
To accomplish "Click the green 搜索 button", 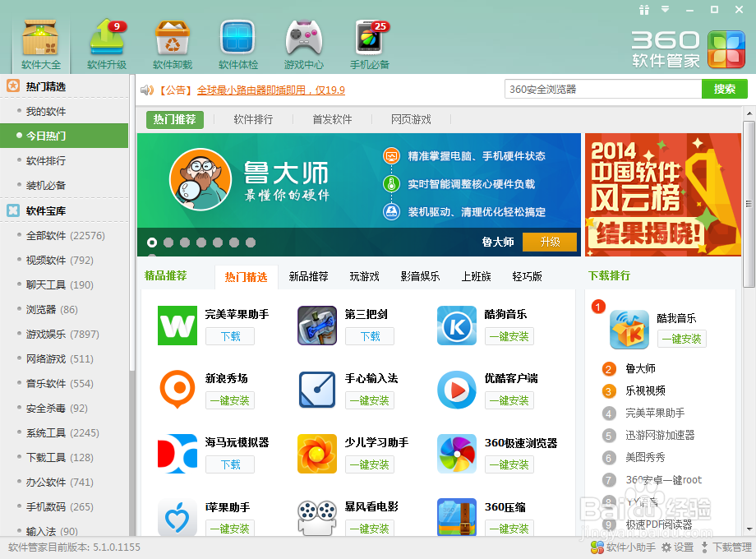I will tap(724, 89).
